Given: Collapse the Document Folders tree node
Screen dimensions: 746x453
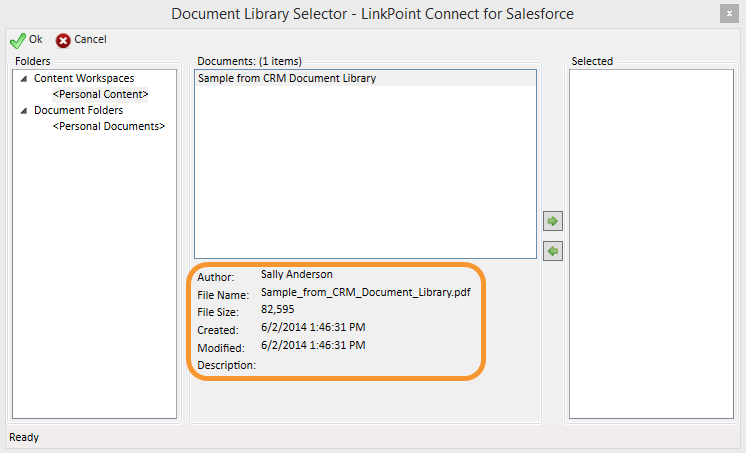Looking at the screenshot, I should pyautogui.click(x=24, y=110).
